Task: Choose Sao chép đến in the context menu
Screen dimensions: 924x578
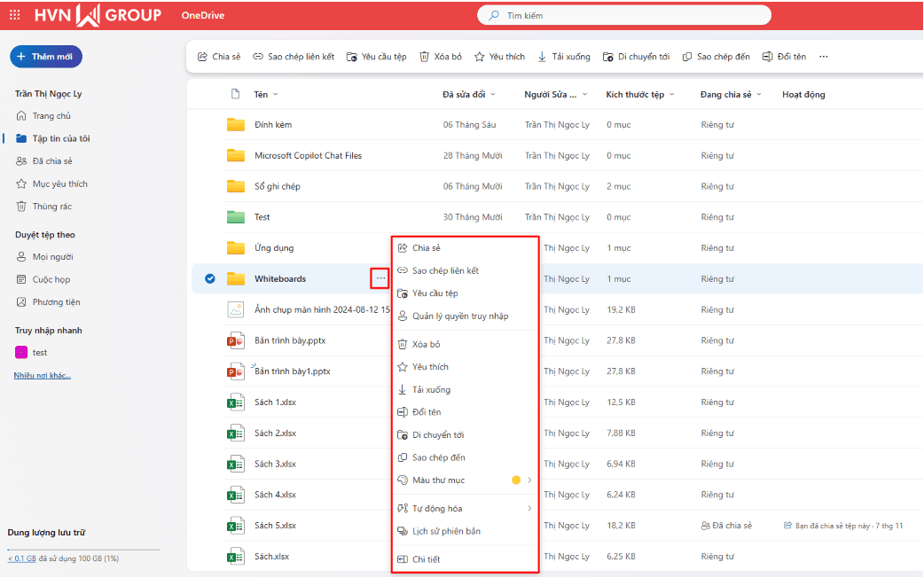Action: [x=465, y=457]
